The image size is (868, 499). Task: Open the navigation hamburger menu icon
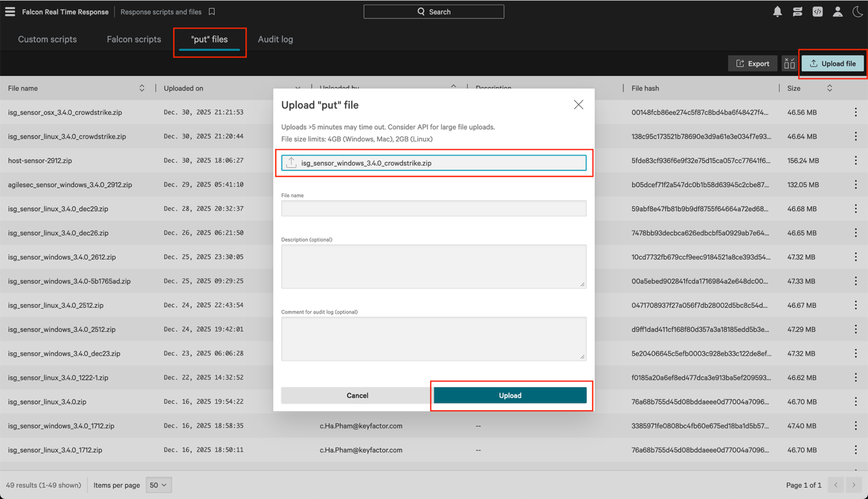(10, 11)
